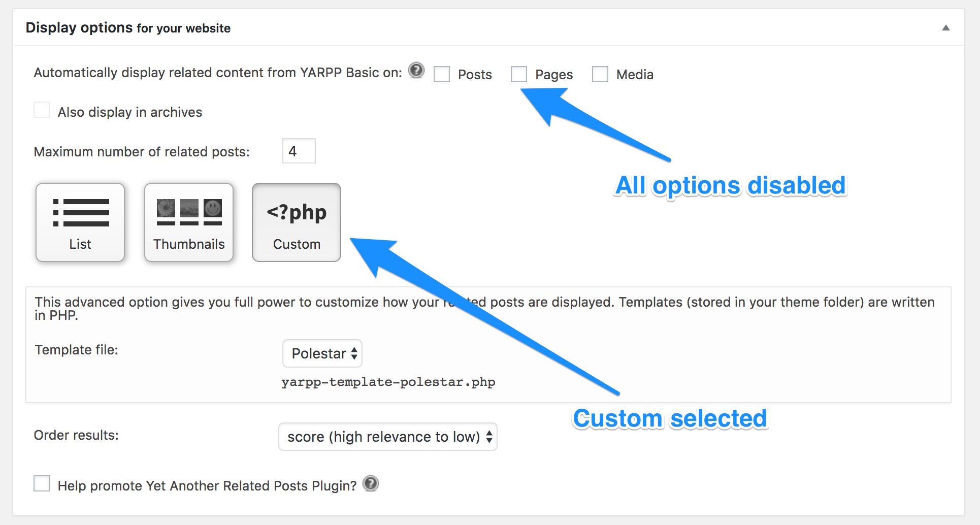Screen dimensions: 980x525
Task: Click the Also display in archives label
Action: pos(130,112)
